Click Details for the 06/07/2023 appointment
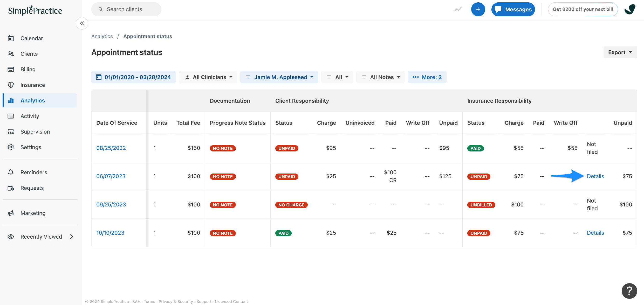This screenshot has height=305, width=644. click(595, 176)
